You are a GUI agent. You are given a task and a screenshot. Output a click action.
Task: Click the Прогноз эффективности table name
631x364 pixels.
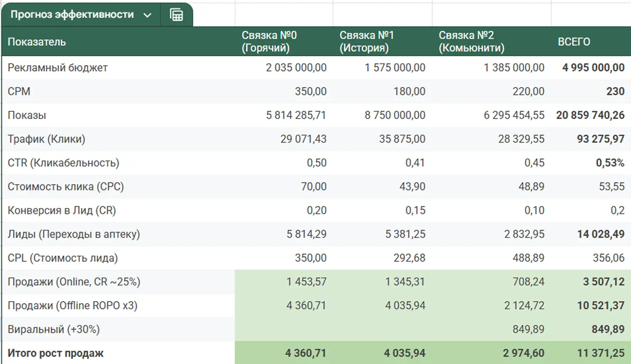pyautogui.click(x=72, y=15)
